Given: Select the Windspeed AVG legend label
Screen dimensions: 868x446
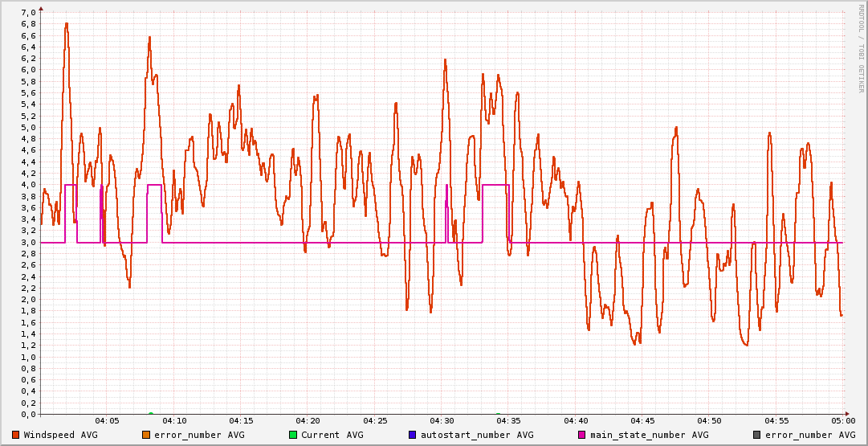Looking at the screenshot, I should pyautogui.click(x=60, y=435).
